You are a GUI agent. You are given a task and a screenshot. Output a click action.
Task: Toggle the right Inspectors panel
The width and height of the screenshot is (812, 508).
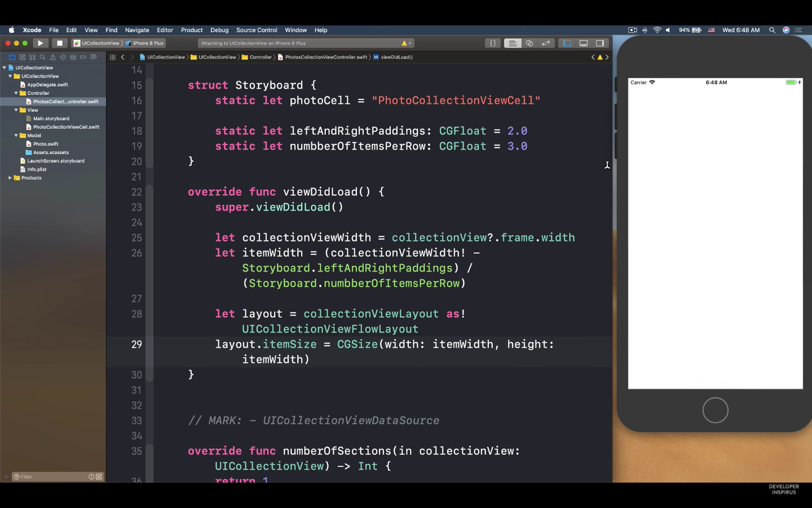coord(600,43)
